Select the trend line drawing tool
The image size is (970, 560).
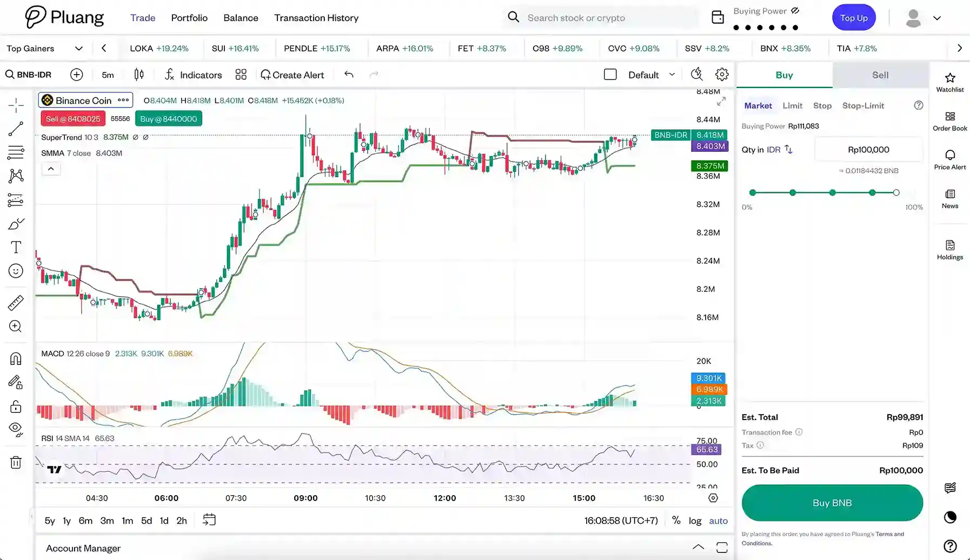pyautogui.click(x=16, y=129)
